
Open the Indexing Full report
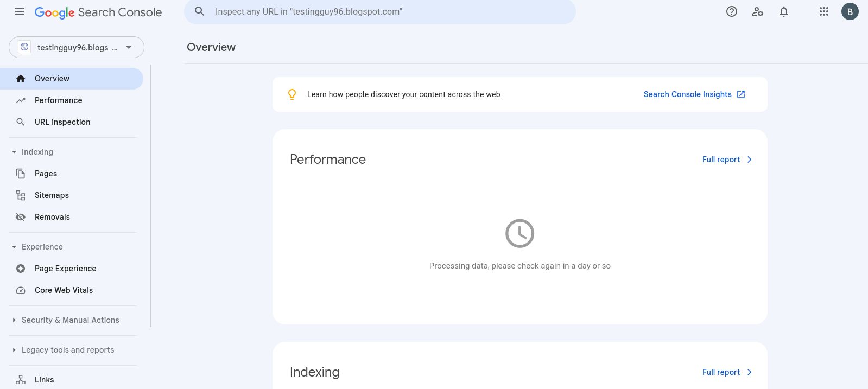pos(726,372)
